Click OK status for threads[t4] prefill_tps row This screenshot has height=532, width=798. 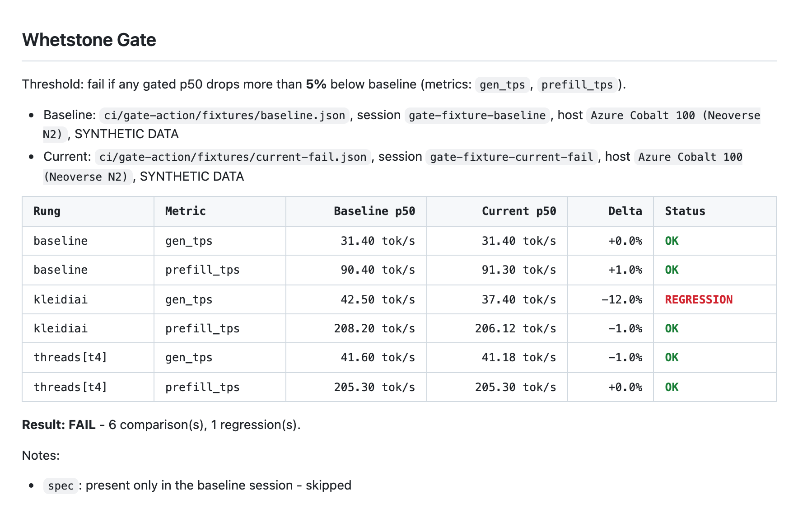672,387
